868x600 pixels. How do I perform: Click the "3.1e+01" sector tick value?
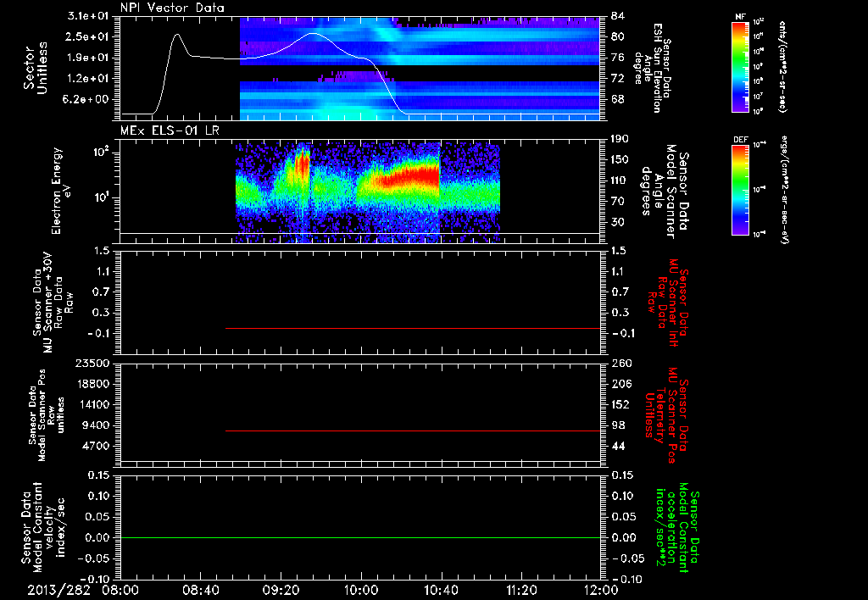point(90,16)
